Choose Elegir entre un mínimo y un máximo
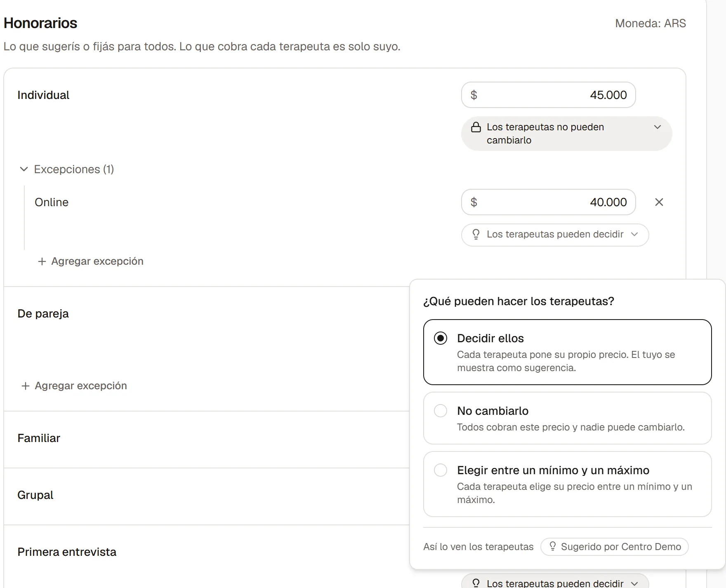The height and width of the screenshot is (588, 726). pyautogui.click(x=567, y=484)
